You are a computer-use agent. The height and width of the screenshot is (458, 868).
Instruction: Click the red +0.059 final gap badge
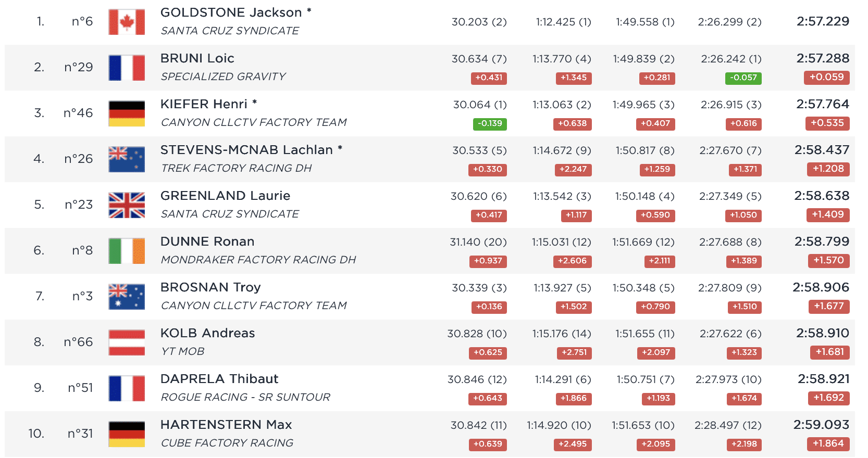click(x=826, y=78)
